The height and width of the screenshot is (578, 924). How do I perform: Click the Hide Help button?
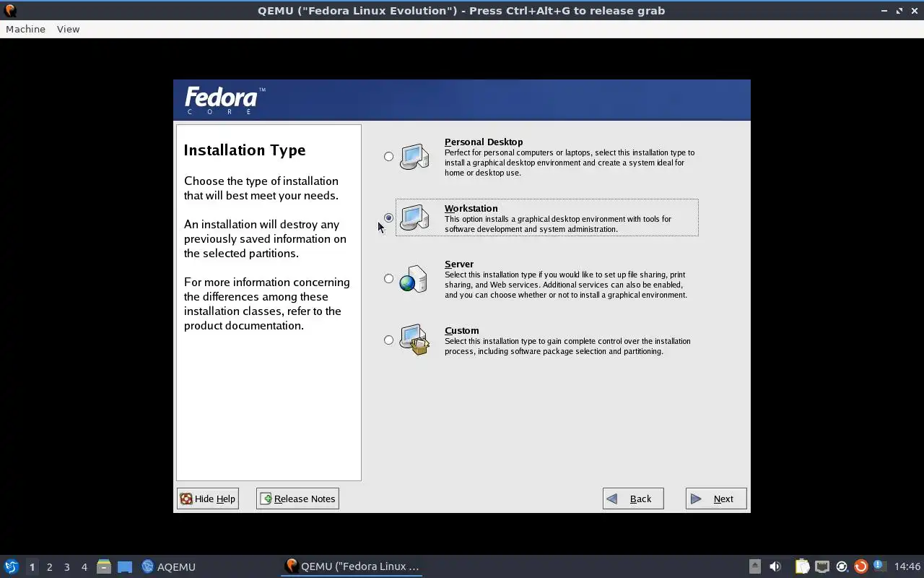tap(208, 499)
